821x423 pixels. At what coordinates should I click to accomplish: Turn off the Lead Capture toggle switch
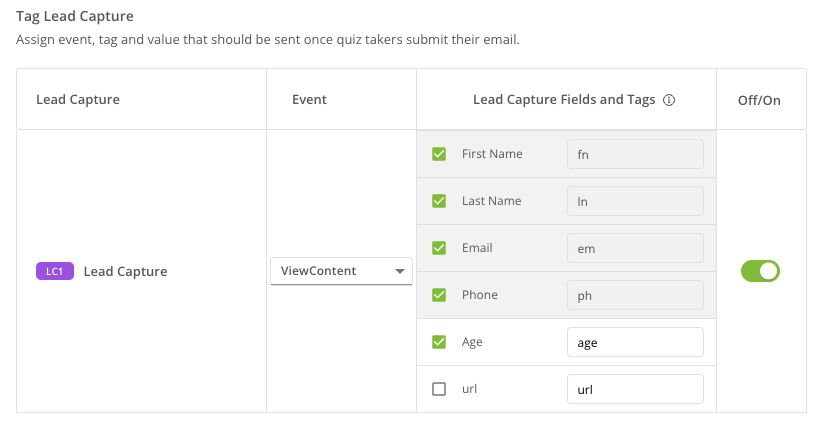click(x=760, y=271)
